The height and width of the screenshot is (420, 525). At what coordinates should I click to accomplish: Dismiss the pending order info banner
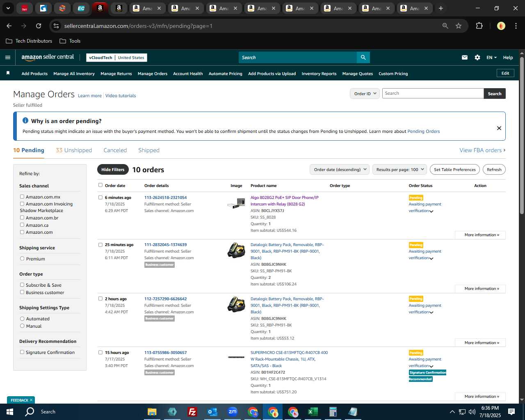499,128
